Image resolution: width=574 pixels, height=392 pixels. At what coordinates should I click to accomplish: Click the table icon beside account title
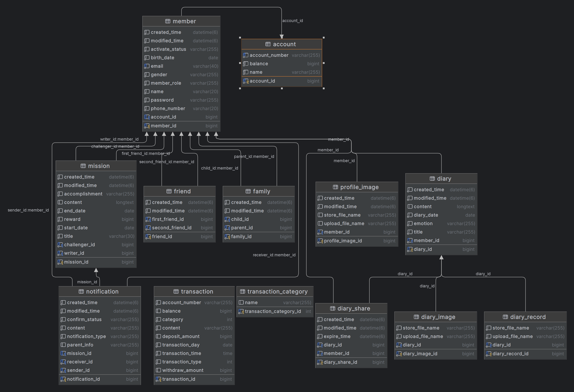coord(268,44)
